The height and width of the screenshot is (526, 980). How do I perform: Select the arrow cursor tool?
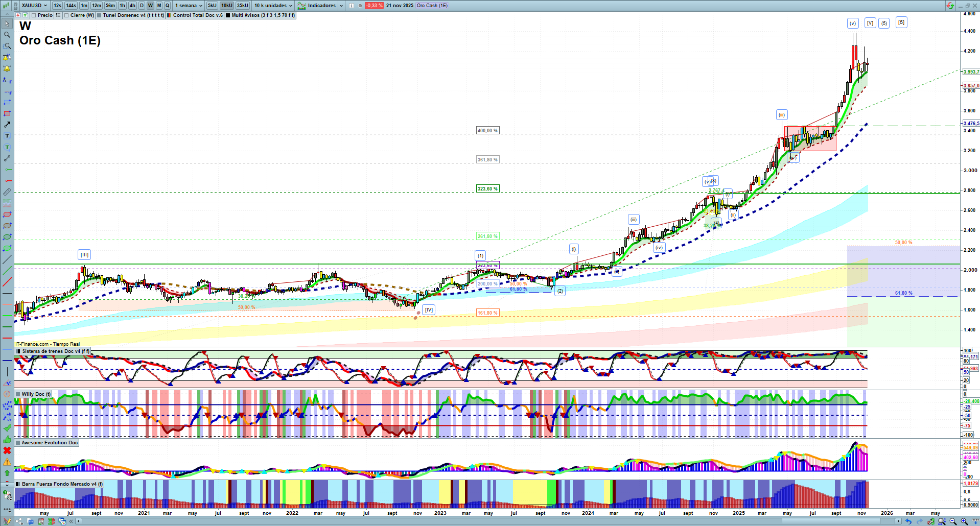pyautogui.click(x=7, y=23)
